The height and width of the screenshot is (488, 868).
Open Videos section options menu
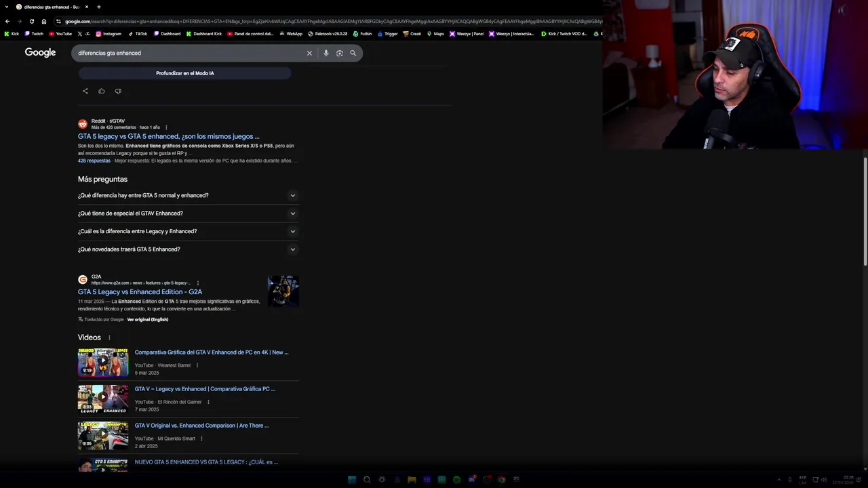click(x=109, y=338)
